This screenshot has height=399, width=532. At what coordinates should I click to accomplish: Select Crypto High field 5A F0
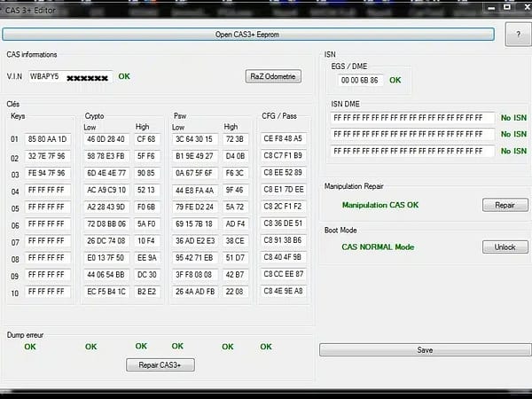pos(147,224)
